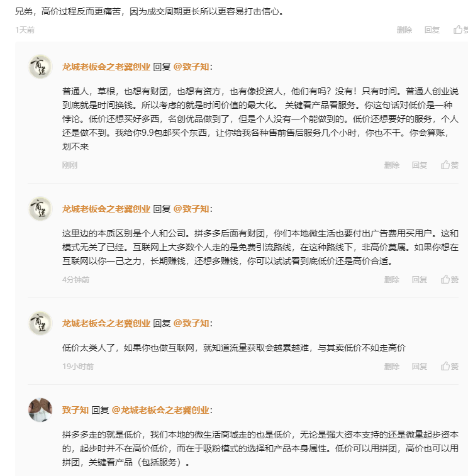The width and height of the screenshot is (468, 476).
Task: Select the avatar on the 19小时前 comment
Action: point(40,323)
